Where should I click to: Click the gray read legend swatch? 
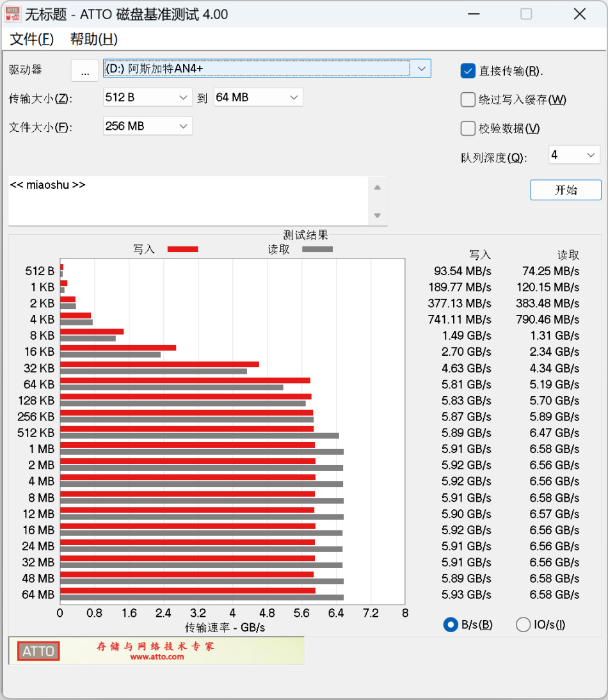tap(317, 249)
